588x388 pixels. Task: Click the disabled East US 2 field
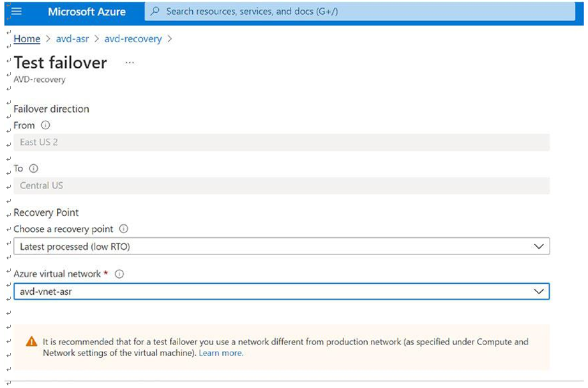click(282, 143)
